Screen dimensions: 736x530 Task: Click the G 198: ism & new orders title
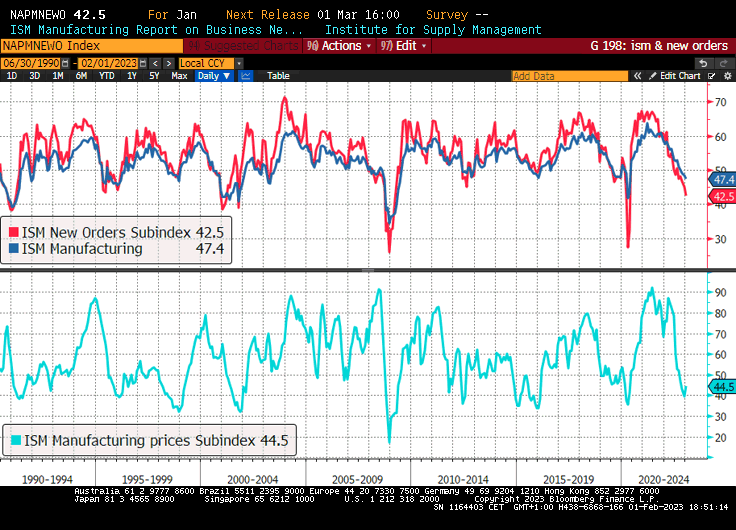(659, 46)
